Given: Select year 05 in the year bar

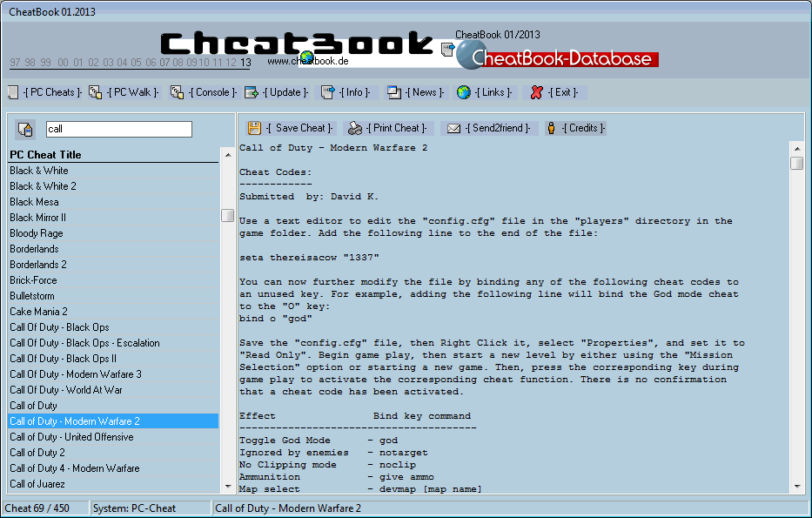Looking at the screenshot, I should pyautogui.click(x=136, y=63).
